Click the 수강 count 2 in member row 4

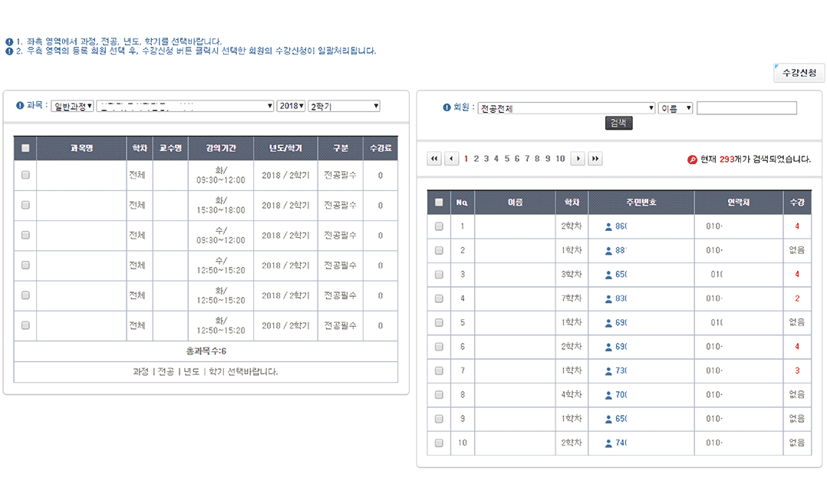tap(797, 298)
